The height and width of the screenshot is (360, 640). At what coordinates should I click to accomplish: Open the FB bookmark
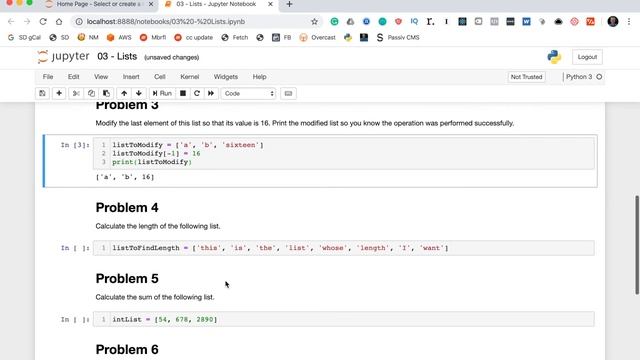click(x=282, y=38)
